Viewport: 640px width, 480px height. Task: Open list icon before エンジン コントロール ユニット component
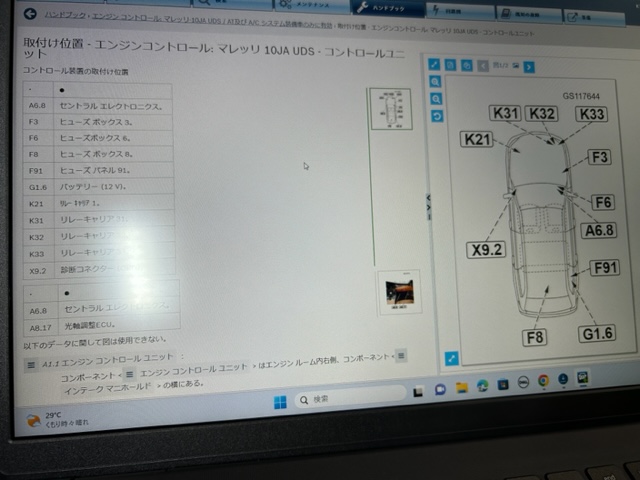(x=129, y=374)
